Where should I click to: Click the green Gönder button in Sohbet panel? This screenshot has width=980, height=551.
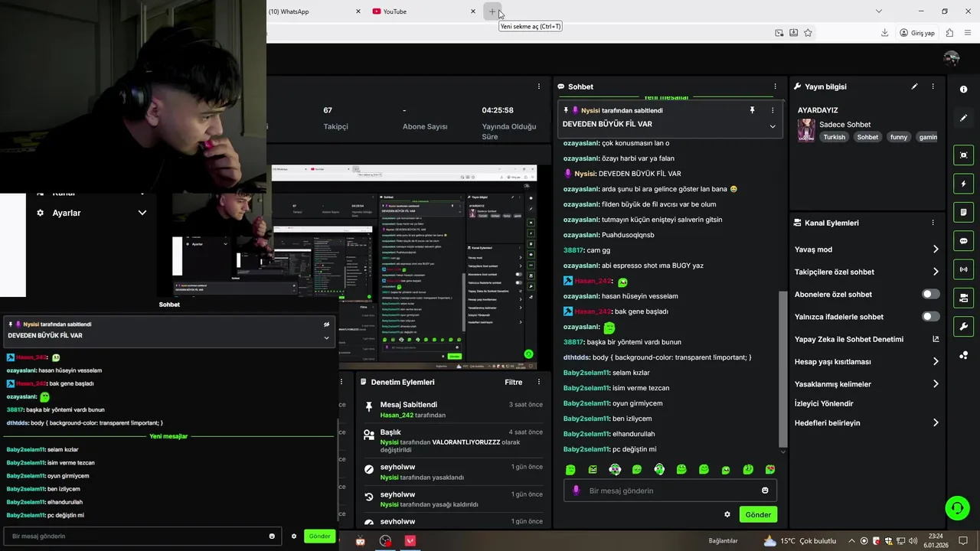[758, 514]
